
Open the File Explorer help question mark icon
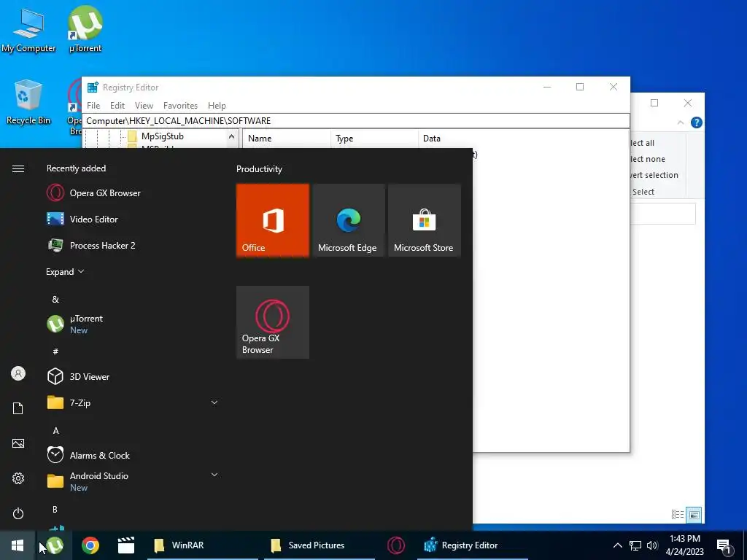tap(696, 122)
